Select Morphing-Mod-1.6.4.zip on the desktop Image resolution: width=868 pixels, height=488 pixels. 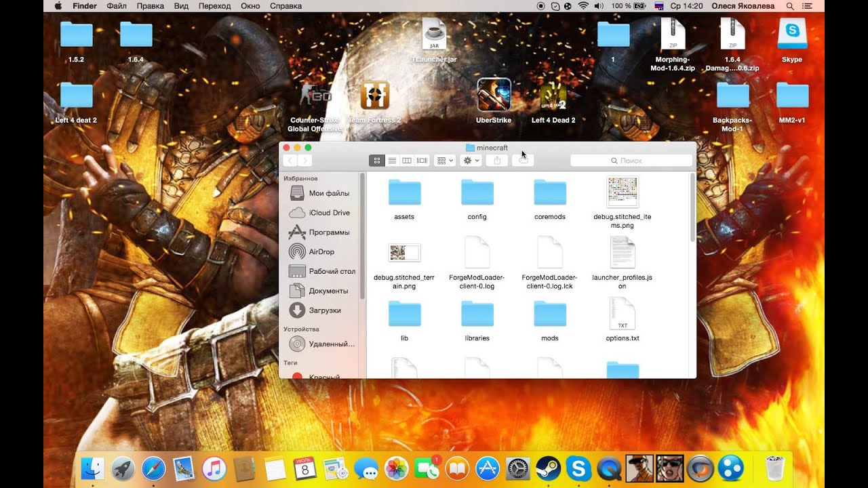point(673,34)
